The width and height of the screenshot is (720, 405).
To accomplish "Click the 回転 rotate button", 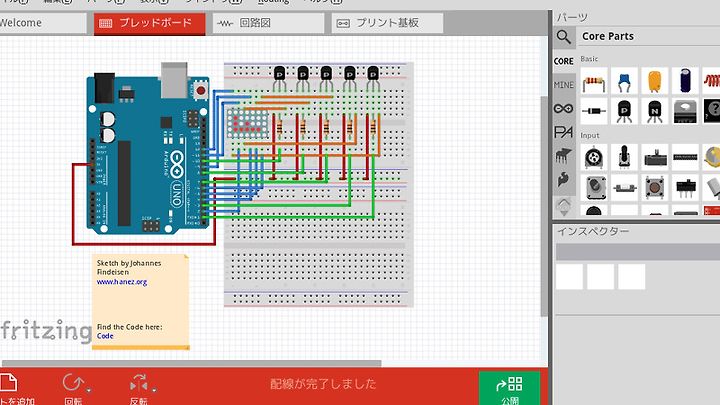I will [x=73, y=389].
